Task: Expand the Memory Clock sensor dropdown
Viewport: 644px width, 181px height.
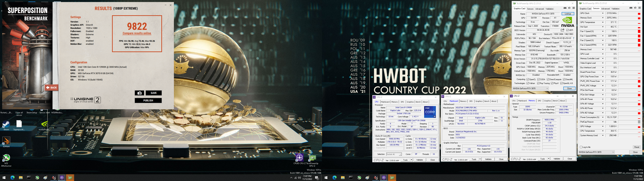Action: tap(603, 18)
